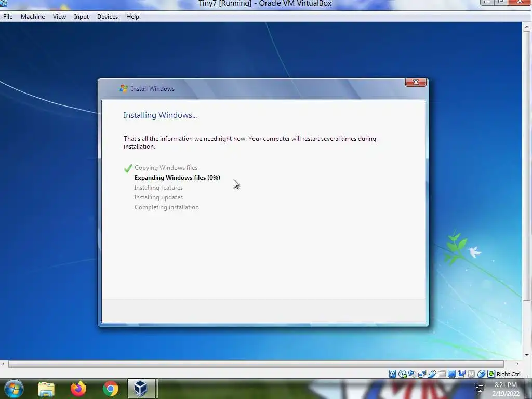532x399 pixels.
Task: Click the 'Installing Windows...' heading
Action: pos(160,115)
